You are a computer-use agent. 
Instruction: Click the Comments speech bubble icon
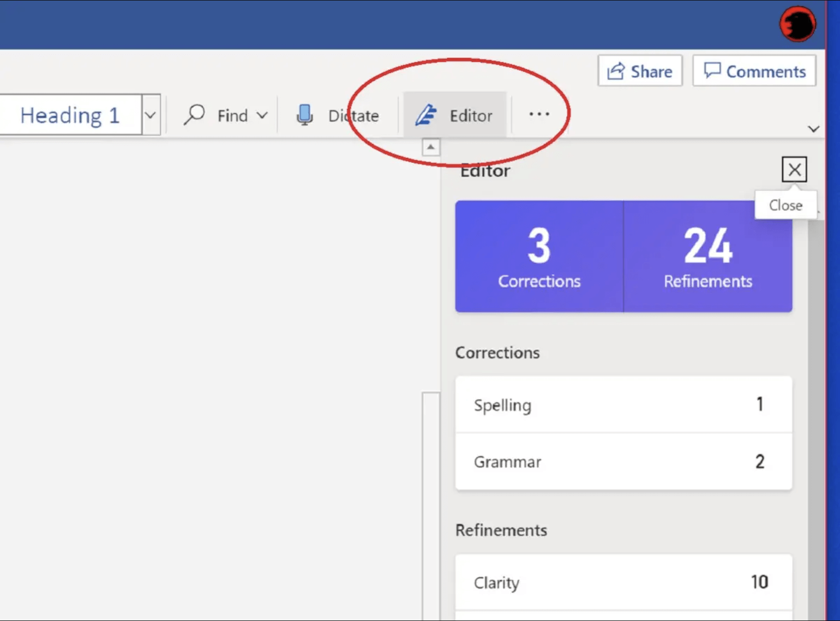click(x=713, y=70)
